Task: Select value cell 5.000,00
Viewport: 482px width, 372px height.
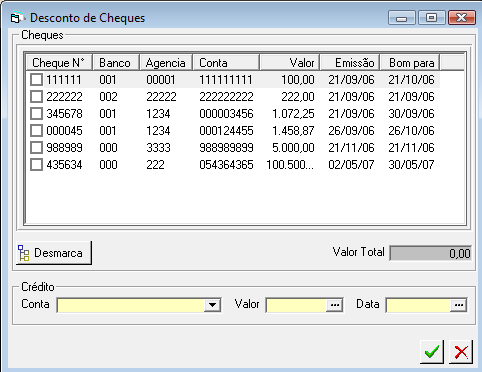Action: [x=293, y=148]
